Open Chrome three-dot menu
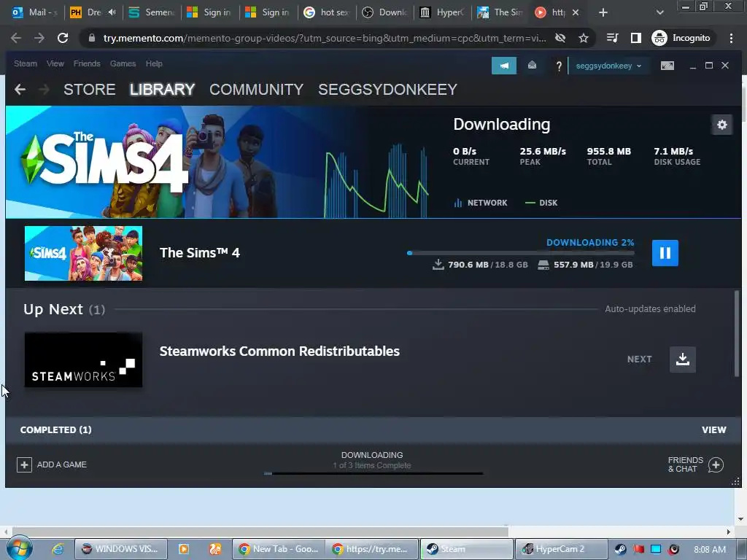This screenshot has width=747, height=560. point(731,38)
